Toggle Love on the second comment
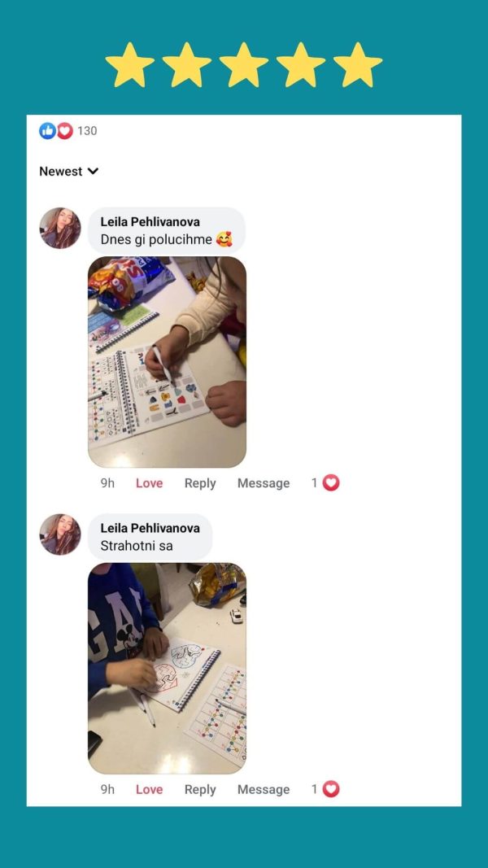The height and width of the screenshot is (868, 488). tap(150, 789)
